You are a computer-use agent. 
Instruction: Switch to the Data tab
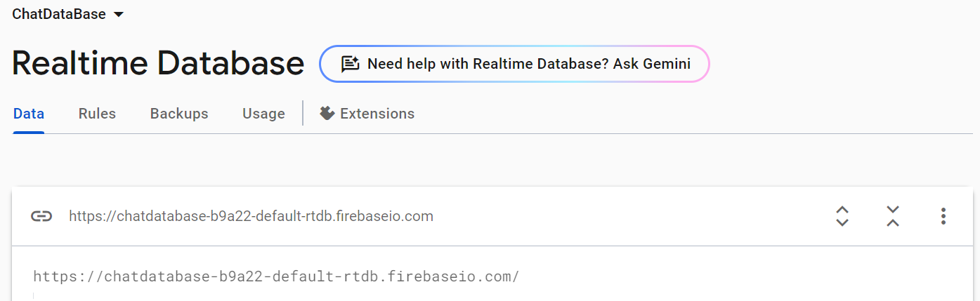[x=29, y=114]
